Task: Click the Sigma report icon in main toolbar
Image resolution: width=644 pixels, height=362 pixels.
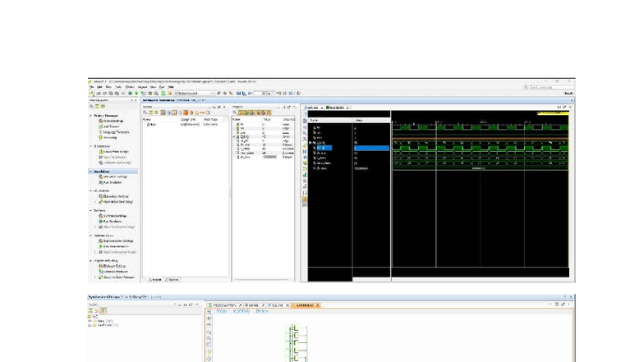Action: pyautogui.click(x=163, y=94)
